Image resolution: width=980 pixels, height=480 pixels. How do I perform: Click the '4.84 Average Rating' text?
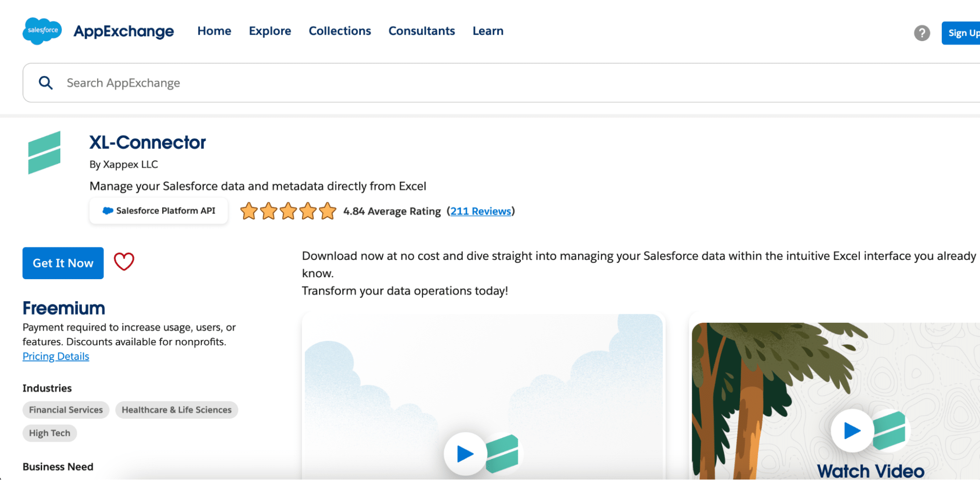point(392,211)
